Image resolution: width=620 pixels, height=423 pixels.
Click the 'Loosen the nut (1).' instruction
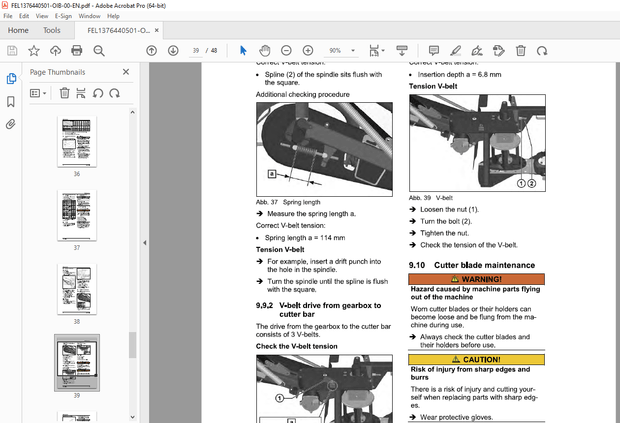point(449,210)
